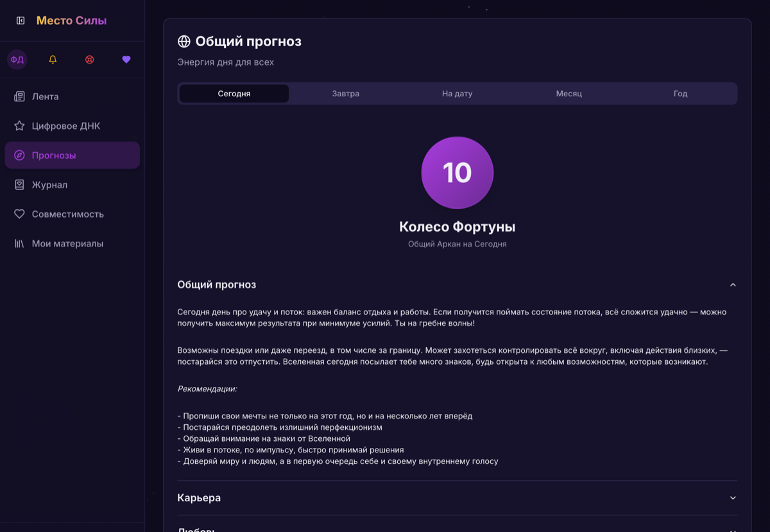This screenshot has height=532, width=770.
Task: Switch to the Завтра tab
Action: point(346,94)
